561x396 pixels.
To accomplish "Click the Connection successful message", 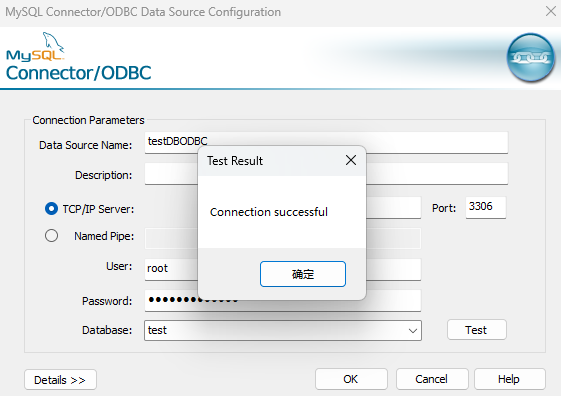I will pos(269,212).
